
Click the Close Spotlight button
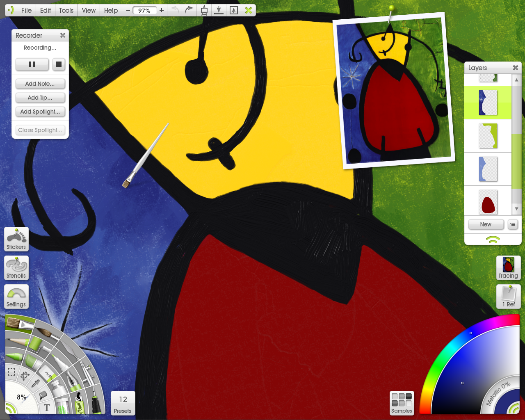coord(40,130)
